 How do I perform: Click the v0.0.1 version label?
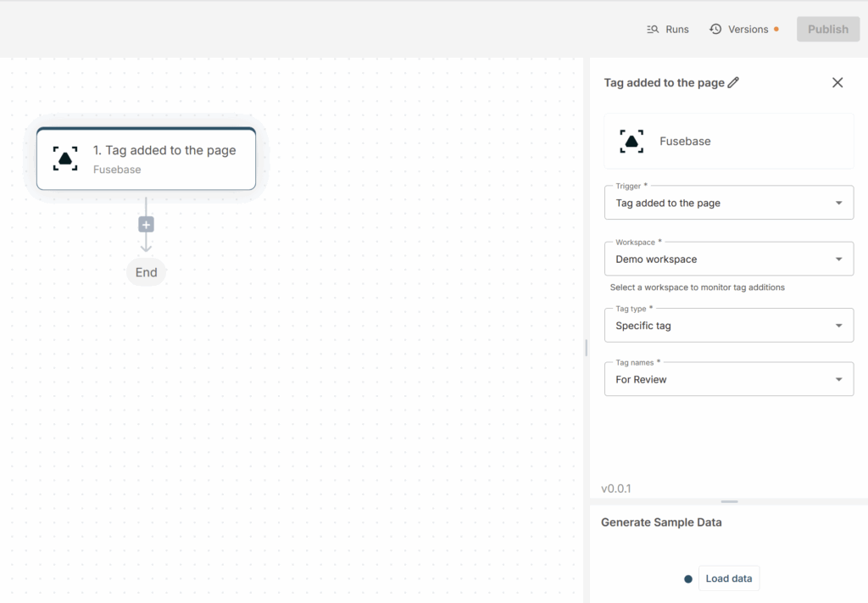pos(616,489)
